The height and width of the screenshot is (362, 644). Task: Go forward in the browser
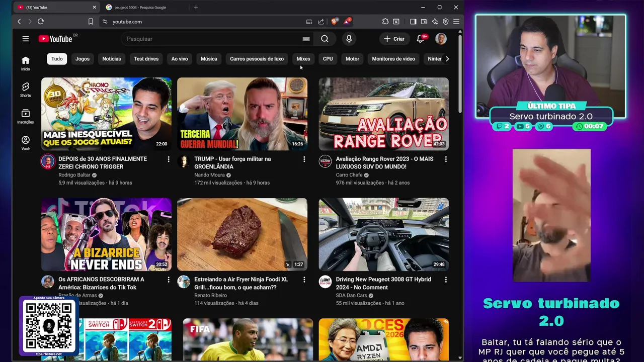pos(29,22)
